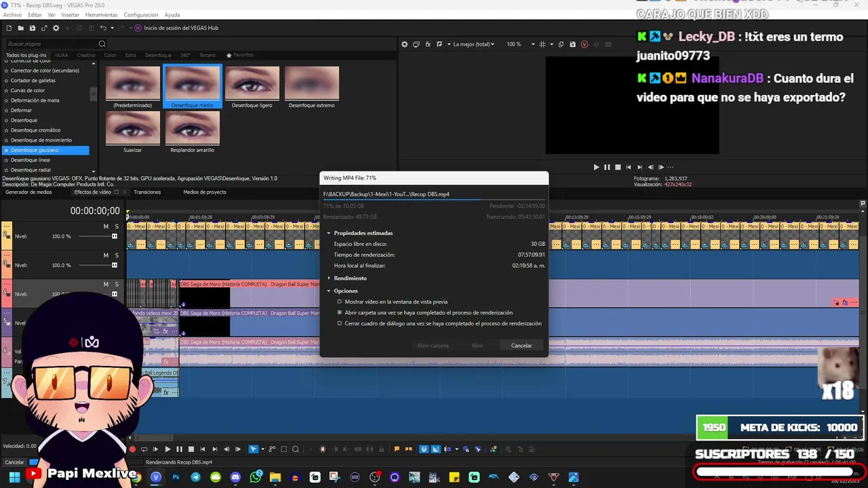This screenshot has height=488, width=868.
Task: Click Cancelar button in render dialog
Action: coord(521,346)
